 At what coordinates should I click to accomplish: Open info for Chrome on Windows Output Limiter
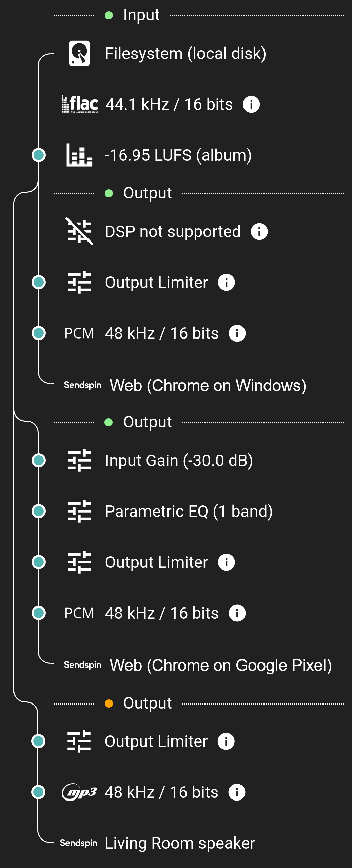click(227, 282)
